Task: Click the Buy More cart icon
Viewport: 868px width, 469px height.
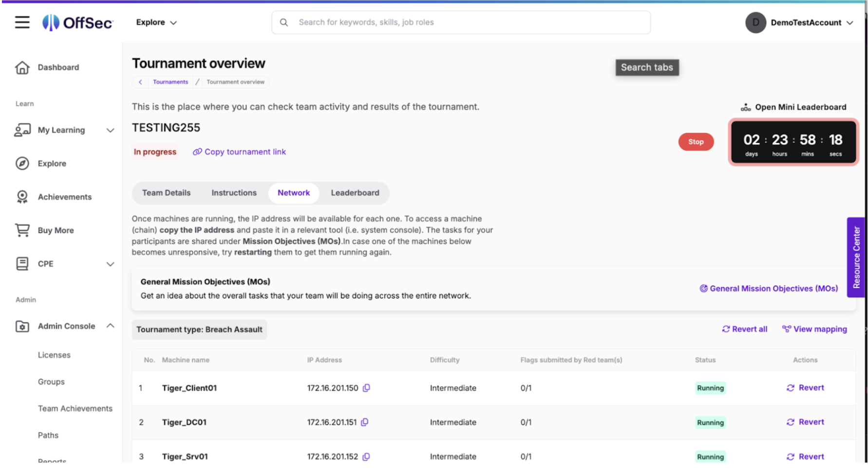Action: 22,230
